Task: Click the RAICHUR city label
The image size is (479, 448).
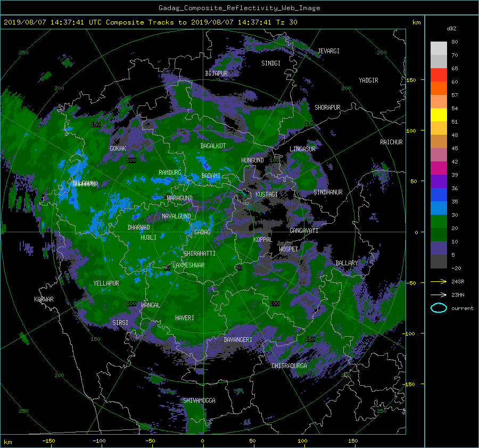Action: 391,142
